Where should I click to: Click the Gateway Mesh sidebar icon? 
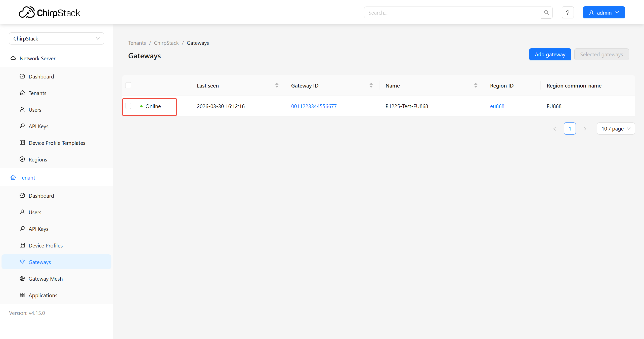click(x=22, y=278)
